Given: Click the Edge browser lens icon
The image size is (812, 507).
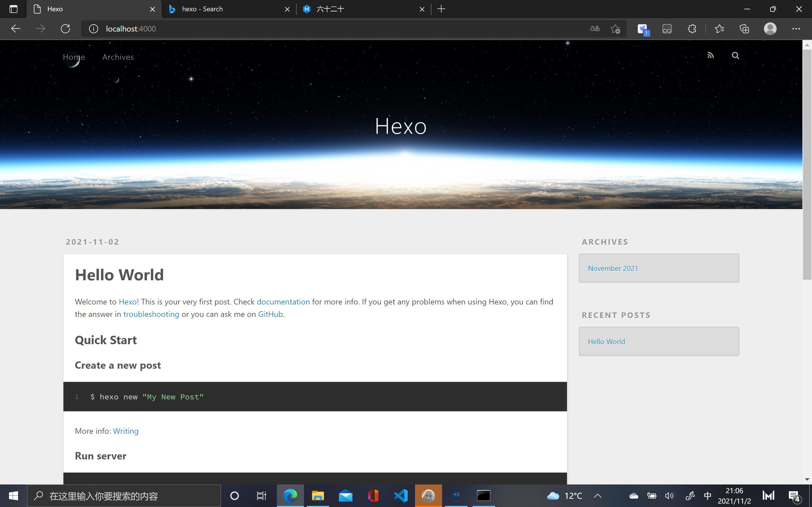Looking at the screenshot, I should pos(667,29).
